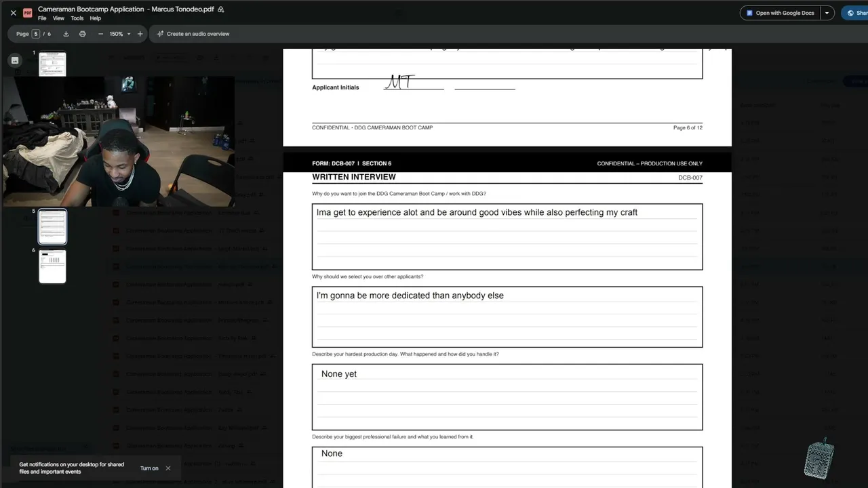This screenshot has width=868, height=488.
Task: Click the Share button
Action: [856, 13]
